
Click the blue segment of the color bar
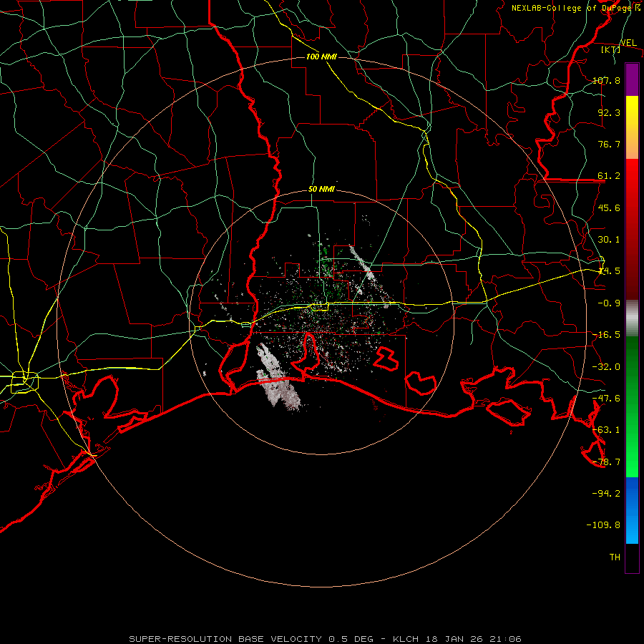(632, 510)
